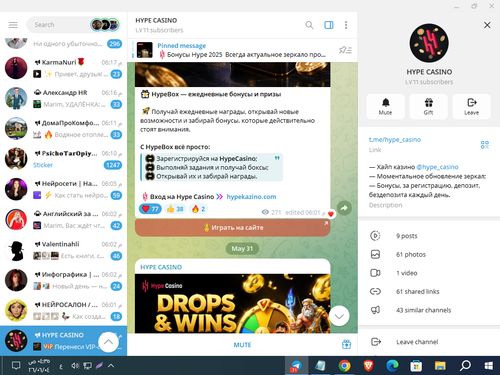This screenshot has width=500, height=375.
Task: Click the HYPE CASINO header title
Action: coord(156,20)
